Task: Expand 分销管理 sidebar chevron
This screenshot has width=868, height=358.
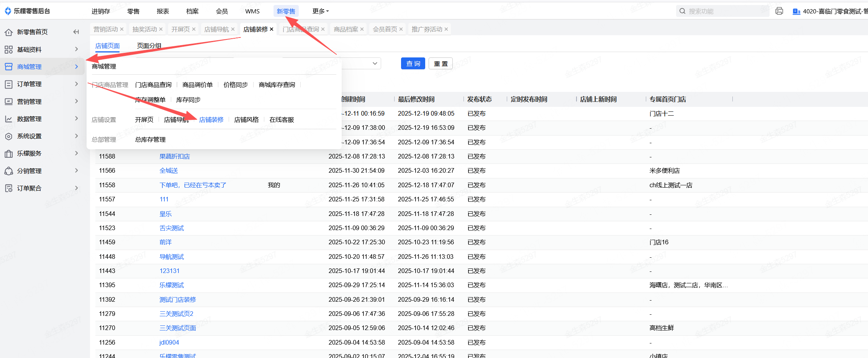Action: click(x=77, y=170)
